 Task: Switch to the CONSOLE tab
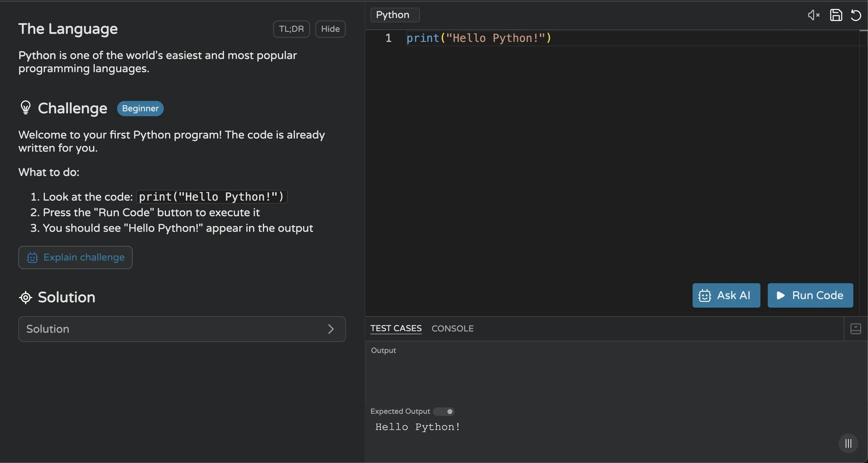pyautogui.click(x=453, y=328)
